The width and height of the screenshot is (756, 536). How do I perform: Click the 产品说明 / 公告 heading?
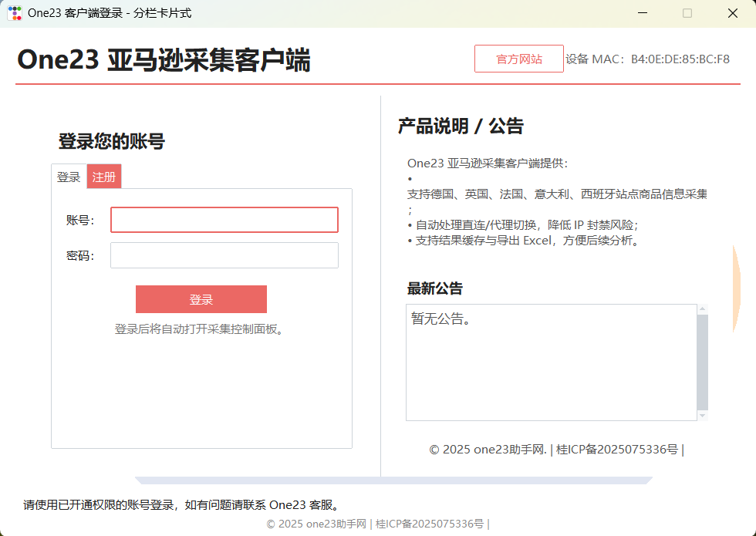tap(461, 126)
